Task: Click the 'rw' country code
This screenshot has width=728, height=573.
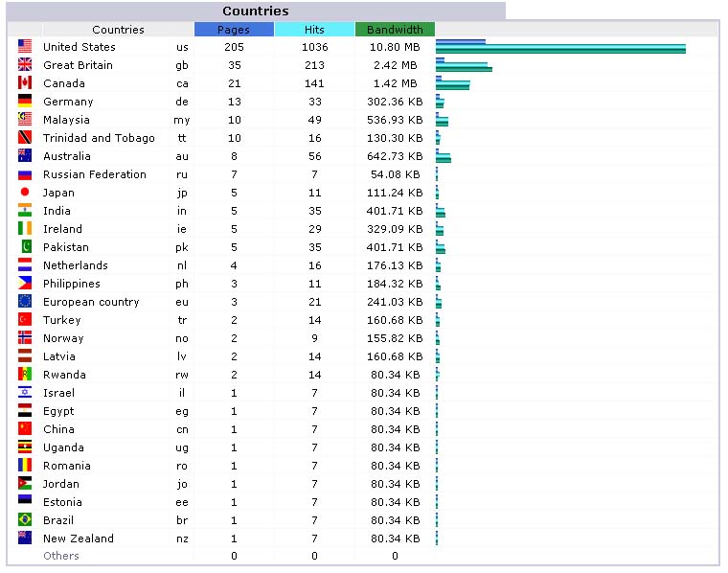Action: point(182,375)
